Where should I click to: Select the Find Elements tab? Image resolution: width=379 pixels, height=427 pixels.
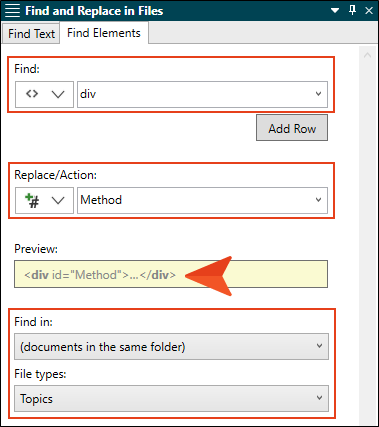[104, 33]
